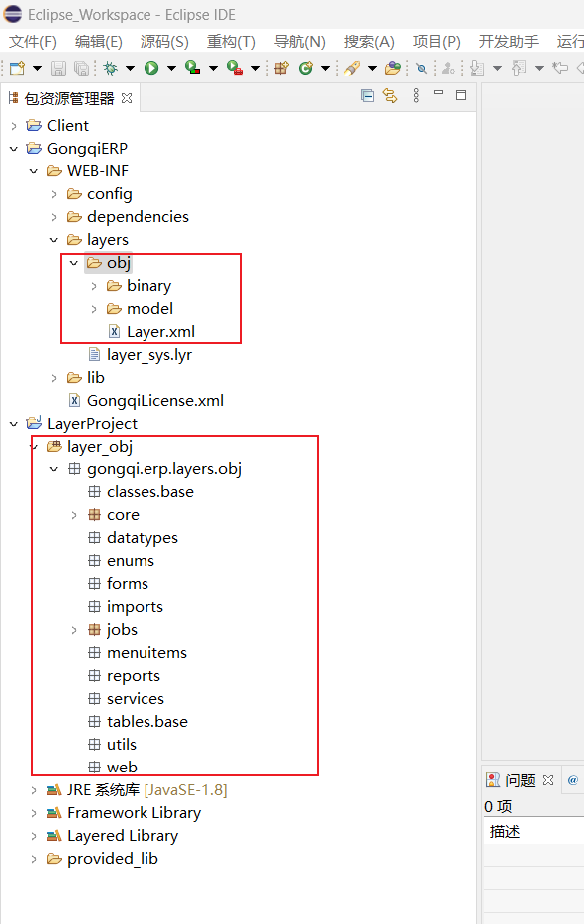Viewport: 584px width, 924px height.
Task: Click the green Run button icon
Action: (x=151, y=68)
